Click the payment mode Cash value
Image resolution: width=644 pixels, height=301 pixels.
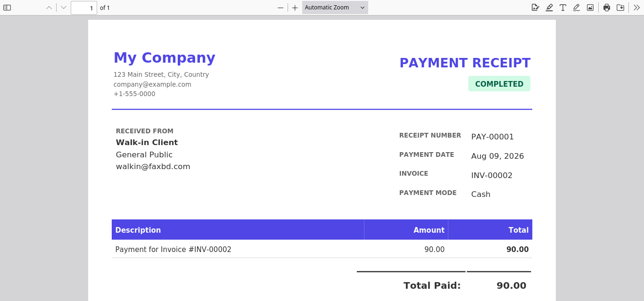(481, 194)
